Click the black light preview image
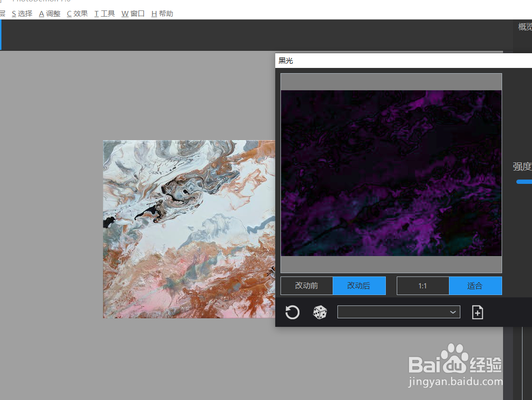532x400 pixels. coord(391,173)
